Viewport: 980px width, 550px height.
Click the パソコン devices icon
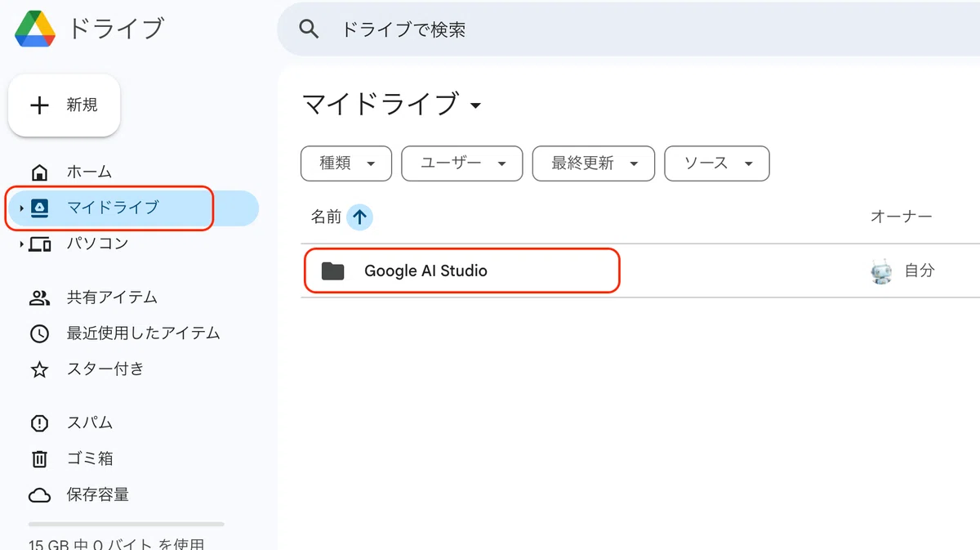tap(39, 244)
